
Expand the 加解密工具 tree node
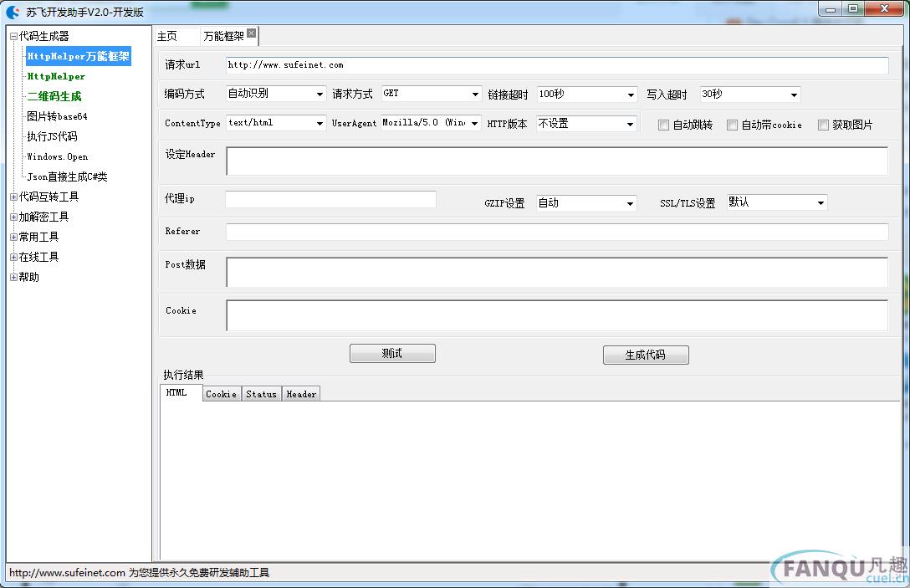[x=13, y=217]
